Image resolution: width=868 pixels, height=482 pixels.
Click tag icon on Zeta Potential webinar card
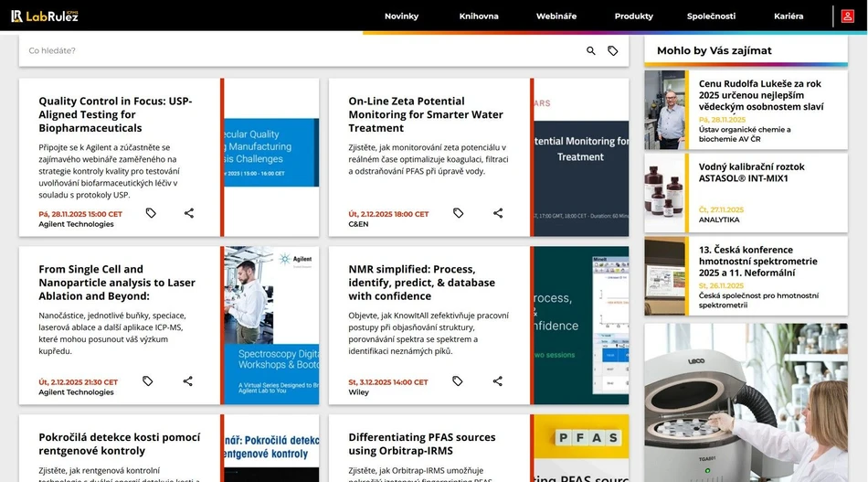click(x=459, y=213)
